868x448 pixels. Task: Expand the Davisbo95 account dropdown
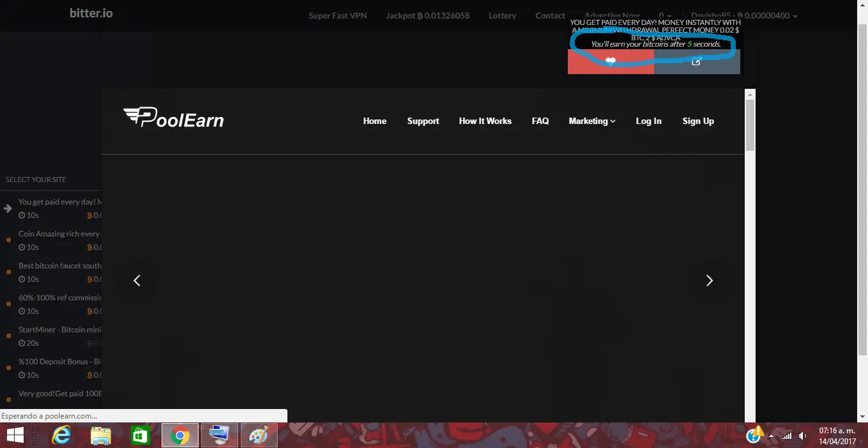click(x=744, y=15)
